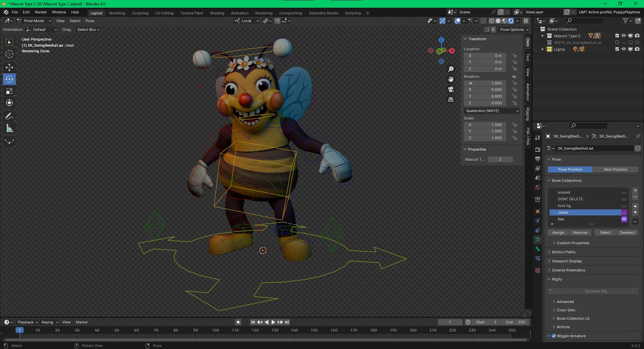Uncheck the Mascot Type C collection checkbox
The width and height of the screenshot is (644, 349).
coord(617,36)
